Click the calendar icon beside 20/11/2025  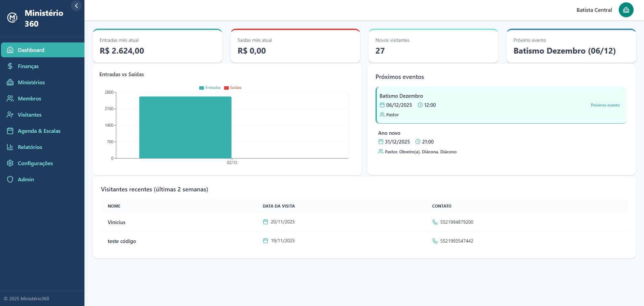(x=265, y=221)
